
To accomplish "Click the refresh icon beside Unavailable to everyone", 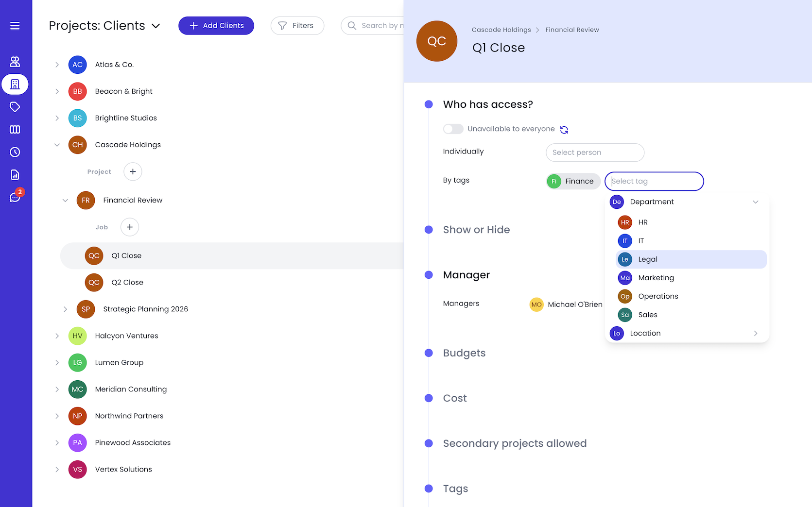I will point(564,130).
